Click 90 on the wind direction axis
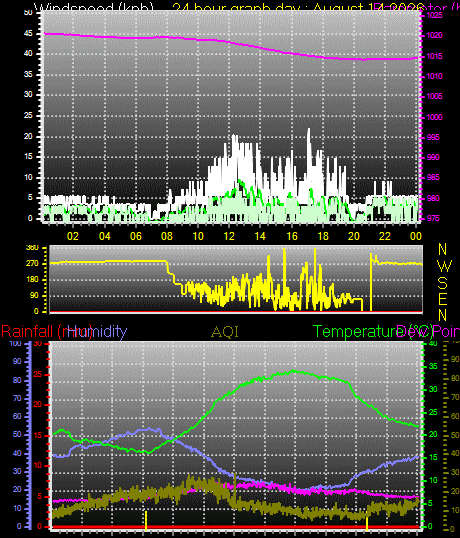The image size is (460, 538). [34, 295]
